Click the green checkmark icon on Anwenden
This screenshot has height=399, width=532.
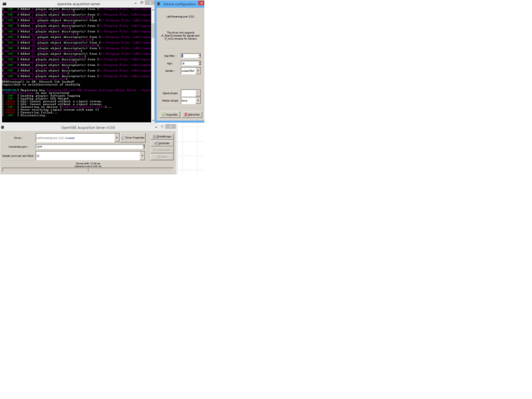(163, 114)
